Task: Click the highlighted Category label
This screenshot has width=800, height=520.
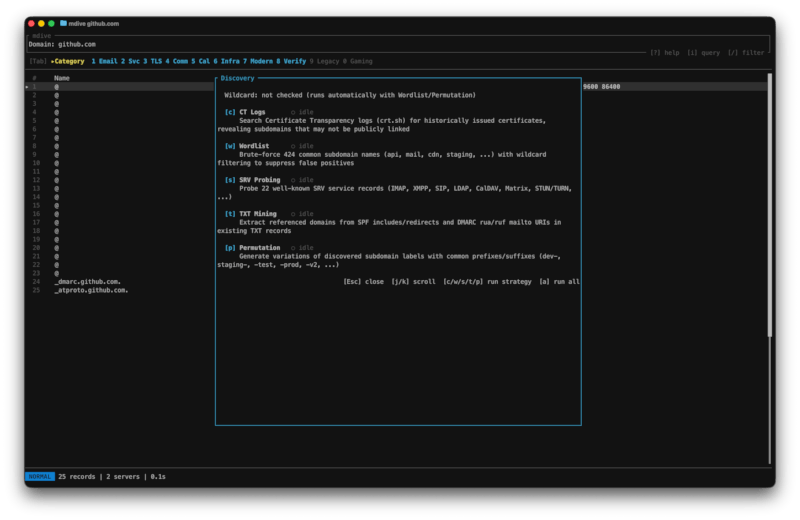Action: tap(68, 61)
